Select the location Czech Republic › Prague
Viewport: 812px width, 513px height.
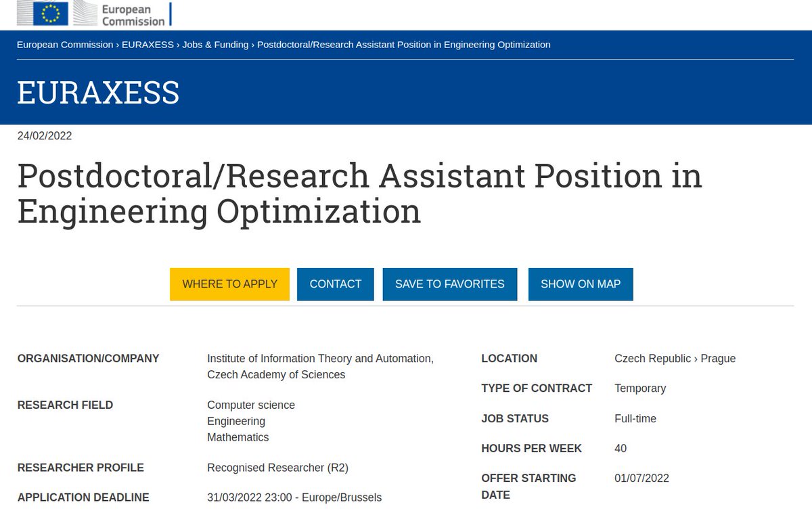675,359
